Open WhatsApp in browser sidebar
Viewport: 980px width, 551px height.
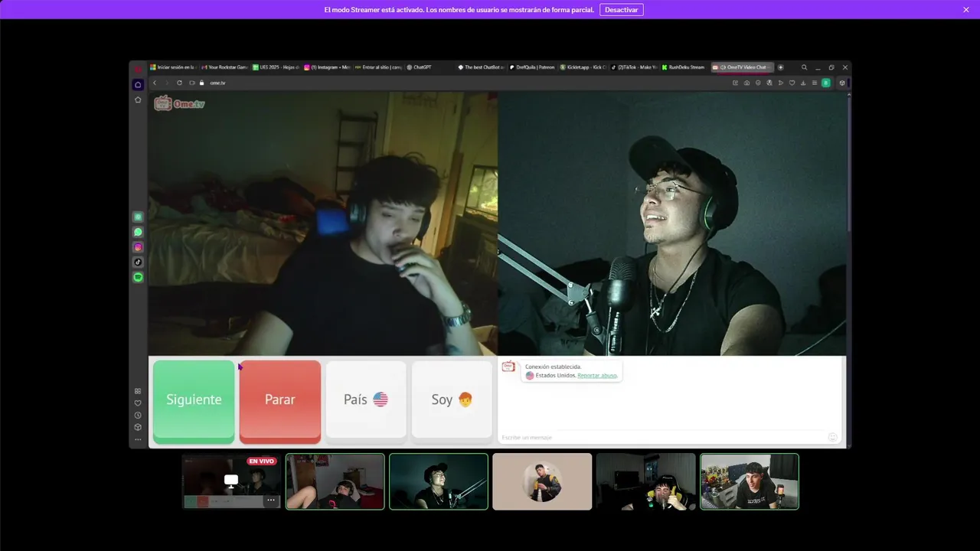pyautogui.click(x=138, y=232)
